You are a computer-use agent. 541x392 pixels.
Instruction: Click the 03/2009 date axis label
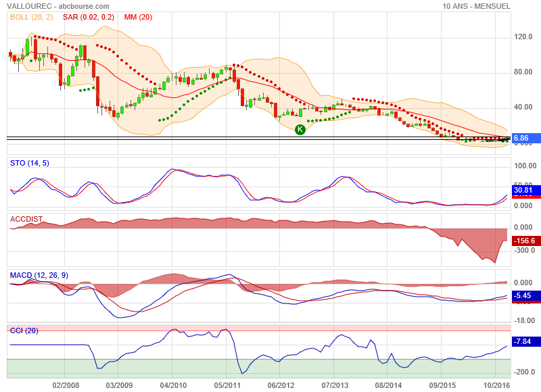pyautogui.click(x=119, y=385)
